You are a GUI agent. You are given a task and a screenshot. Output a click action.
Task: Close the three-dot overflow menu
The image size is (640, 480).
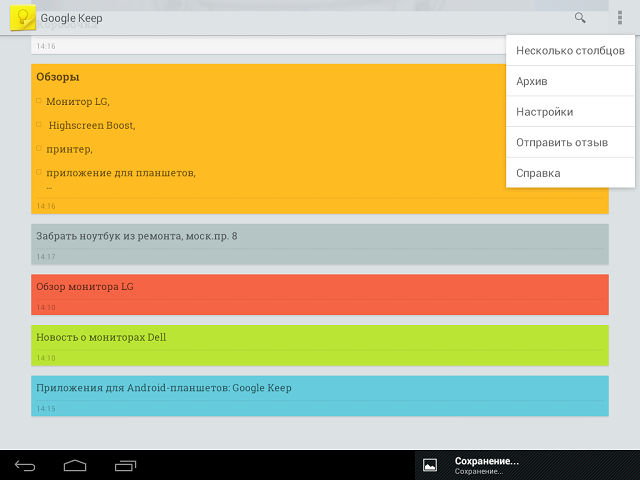click(x=620, y=18)
